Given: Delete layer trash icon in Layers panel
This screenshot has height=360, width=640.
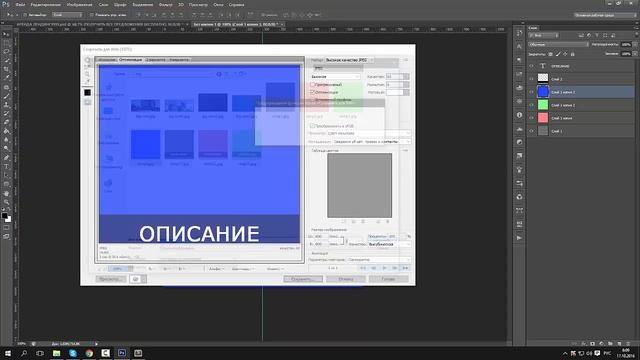Looking at the screenshot, I should (628, 344).
